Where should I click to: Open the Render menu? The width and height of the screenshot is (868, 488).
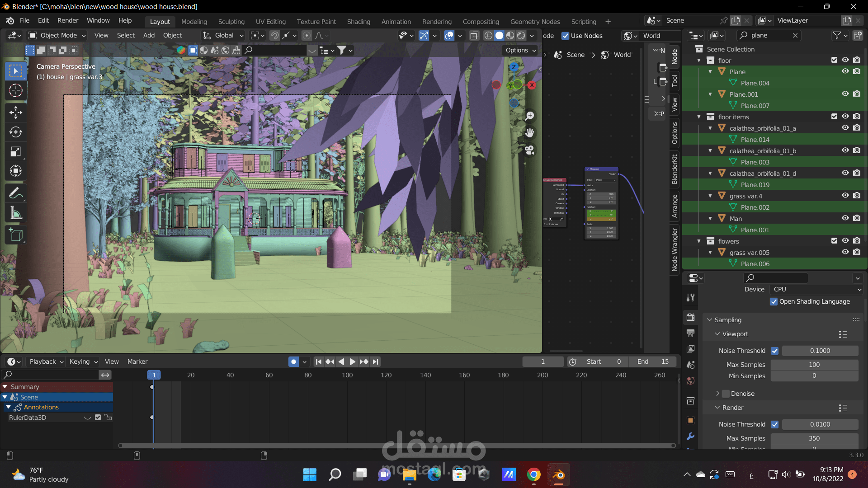(68, 20)
